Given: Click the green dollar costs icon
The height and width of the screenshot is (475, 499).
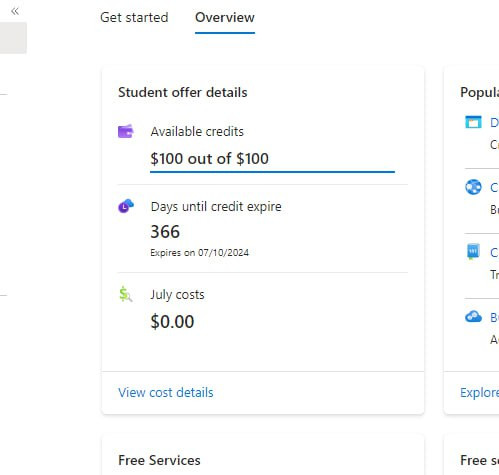Looking at the screenshot, I should pyautogui.click(x=126, y=294).
